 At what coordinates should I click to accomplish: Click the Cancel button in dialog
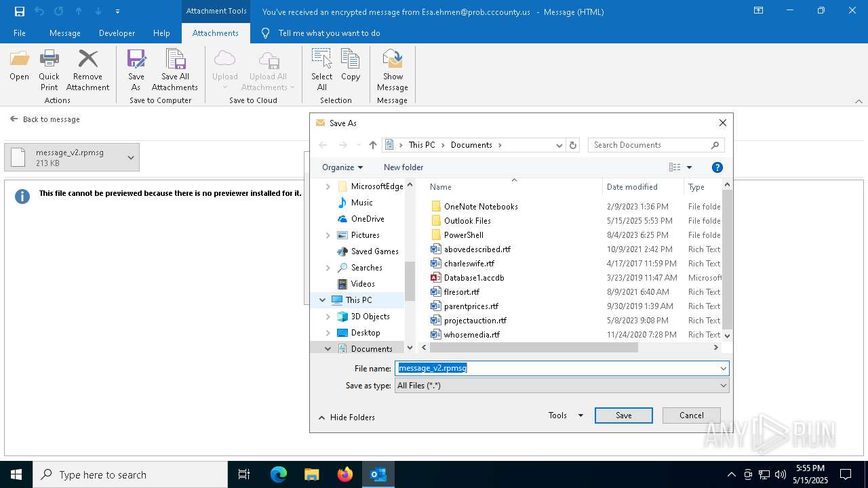pos(691,415)
